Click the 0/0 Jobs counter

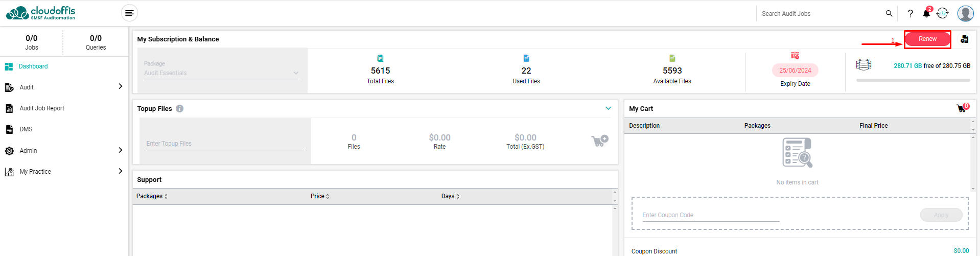click(32, 42)
